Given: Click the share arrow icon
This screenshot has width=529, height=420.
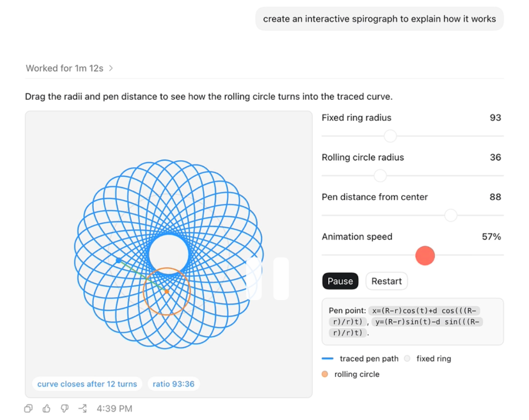Looking at the screenshot, I should (83, 409).
